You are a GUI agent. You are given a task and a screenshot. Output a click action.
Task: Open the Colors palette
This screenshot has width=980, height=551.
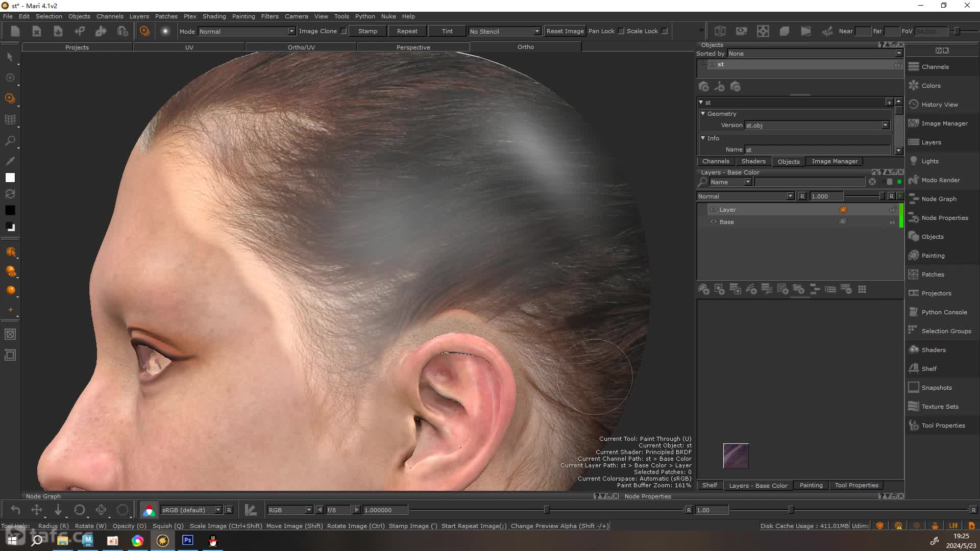930,86
